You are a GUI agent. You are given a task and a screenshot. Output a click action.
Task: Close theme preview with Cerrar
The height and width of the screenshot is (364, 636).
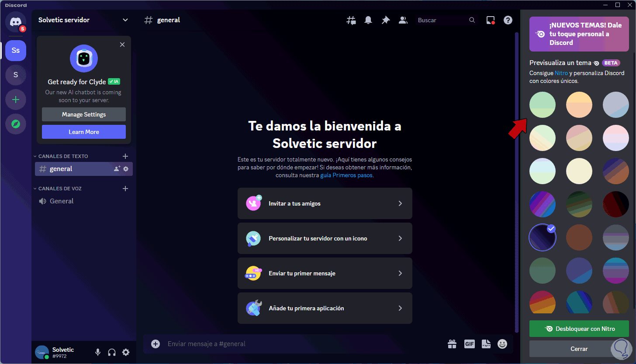(x=579, y=349)
